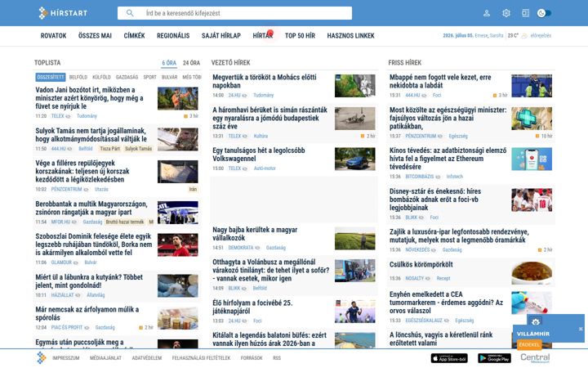Switch Toplista to 24 ÓRA tab

tap(191, 63)
